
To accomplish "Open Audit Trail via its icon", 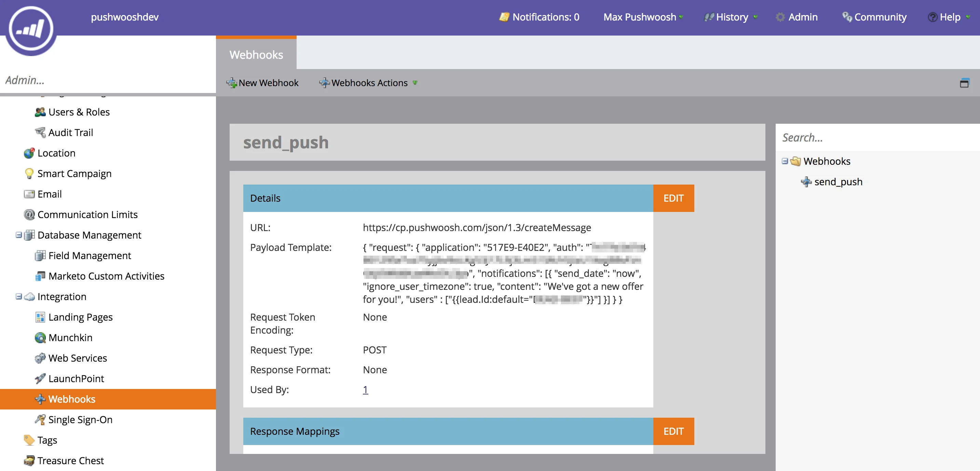I will [41, 132].
